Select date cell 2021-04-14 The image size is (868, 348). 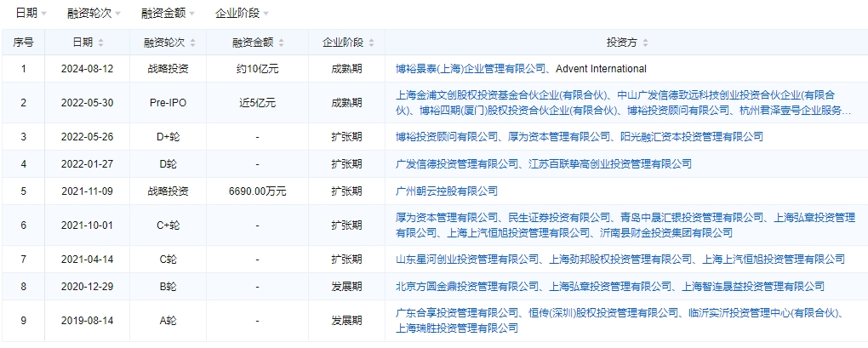coord(87,259)
